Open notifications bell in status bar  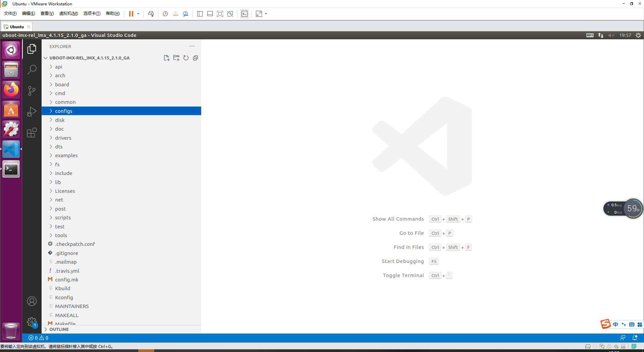635,338
